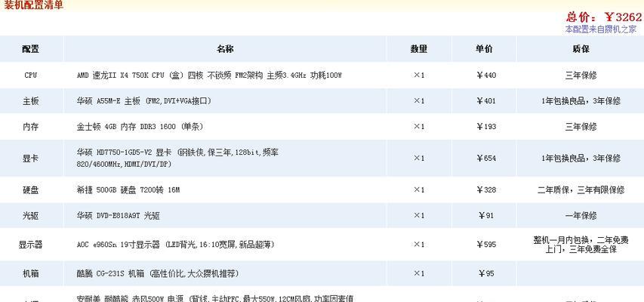Click the ¥595 price
The image size is (644, 302).
486,245
